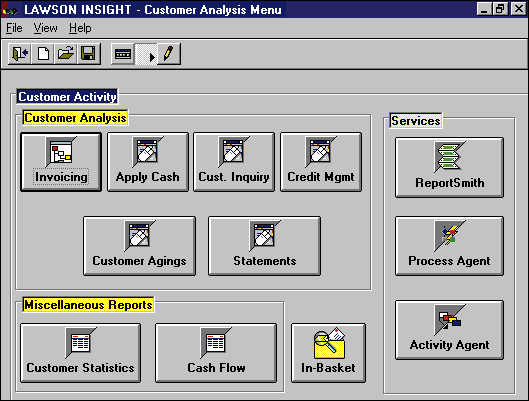
Task: Launch the Invoicing module
Action: 61,162
